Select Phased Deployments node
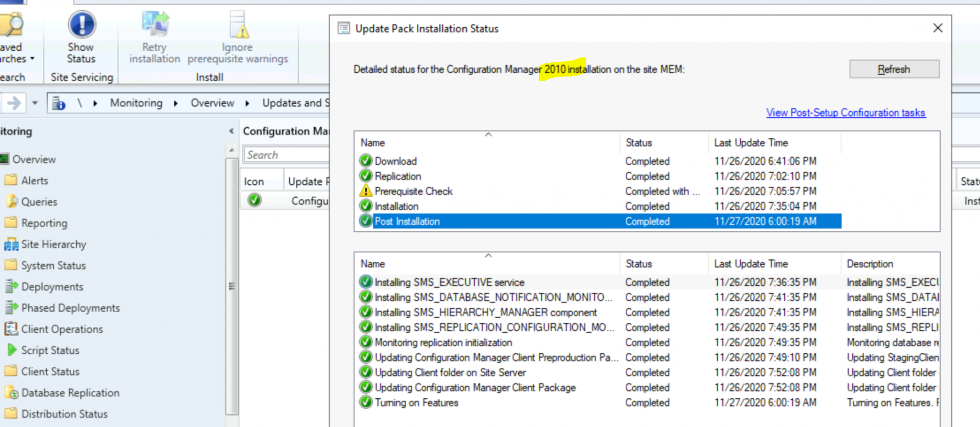980x427 pixels. coord(70,308)
